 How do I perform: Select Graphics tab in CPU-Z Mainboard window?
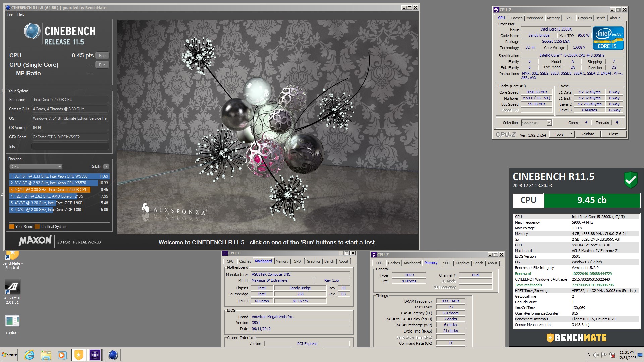point(313,261)
